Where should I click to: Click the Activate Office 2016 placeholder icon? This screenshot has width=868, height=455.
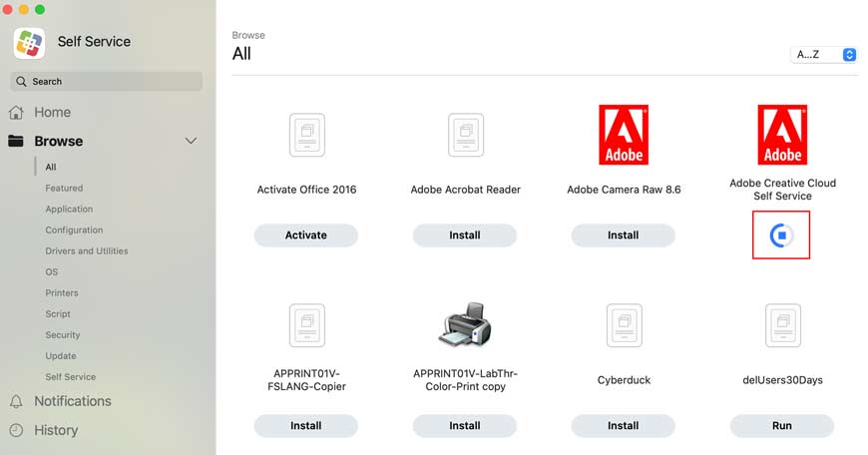pyautogui.click(x=306, y=135)
